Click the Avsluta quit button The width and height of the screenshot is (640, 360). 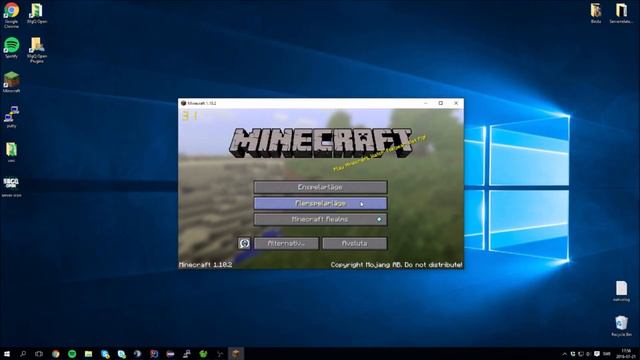(354, 243)
